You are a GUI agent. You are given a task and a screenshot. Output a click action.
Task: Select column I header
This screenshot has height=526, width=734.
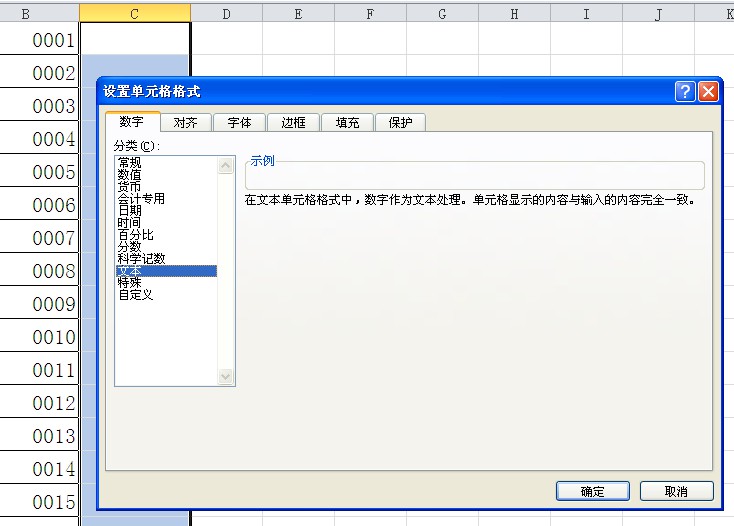pos(587,14)
